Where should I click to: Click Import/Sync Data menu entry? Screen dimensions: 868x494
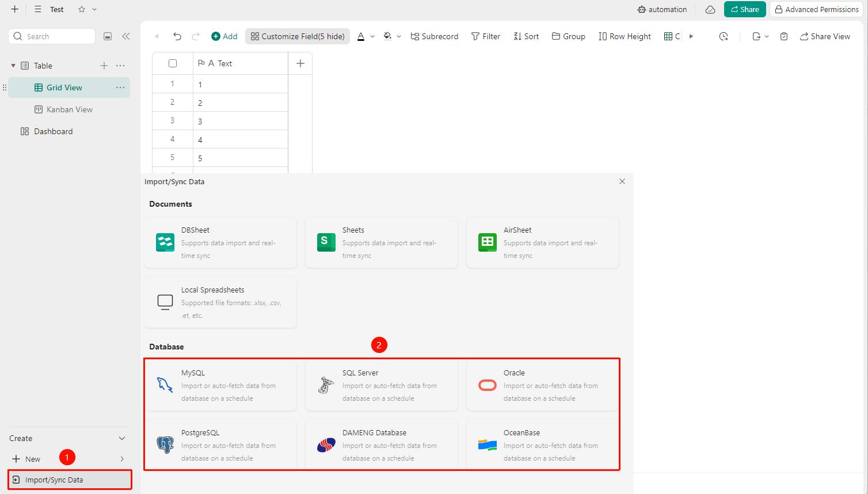click(x=70, y=480)
